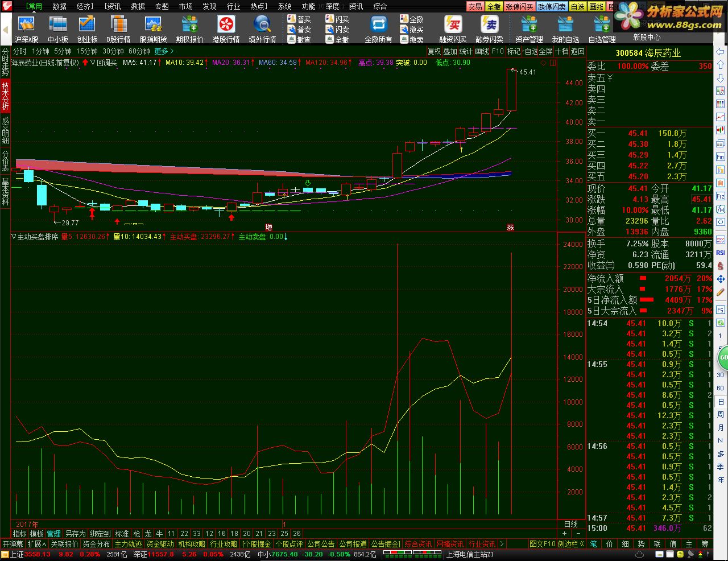
Task: Select the 月 monthly period in right sidebar
Action: [721, 428]
